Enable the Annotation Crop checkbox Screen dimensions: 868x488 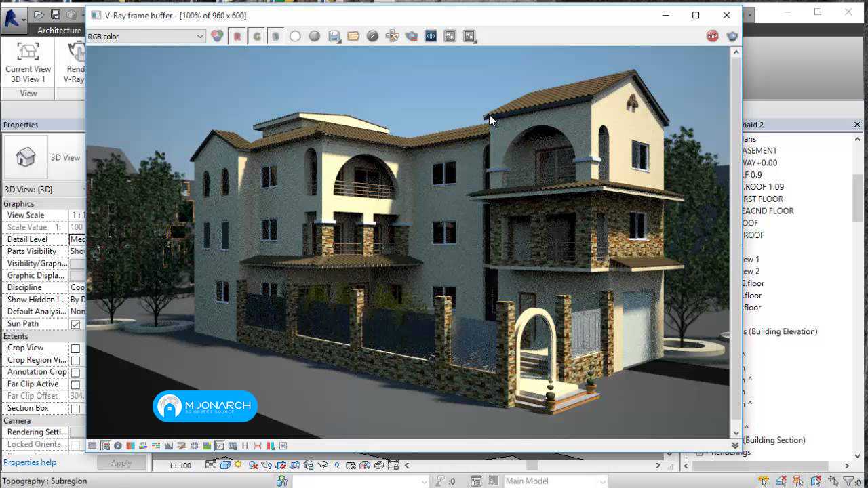(75, 373)
